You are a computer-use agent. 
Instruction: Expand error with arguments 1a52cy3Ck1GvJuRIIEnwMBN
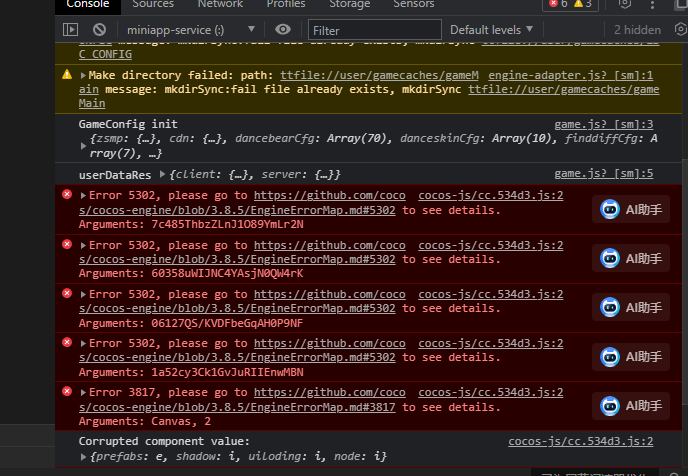coord(83,344)
